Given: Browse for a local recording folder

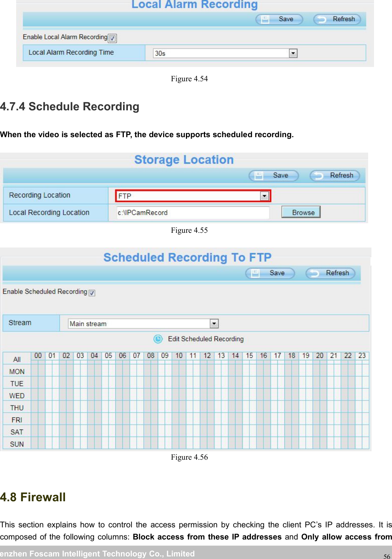Looking at the screenshot, I should [x=301, y=212].
